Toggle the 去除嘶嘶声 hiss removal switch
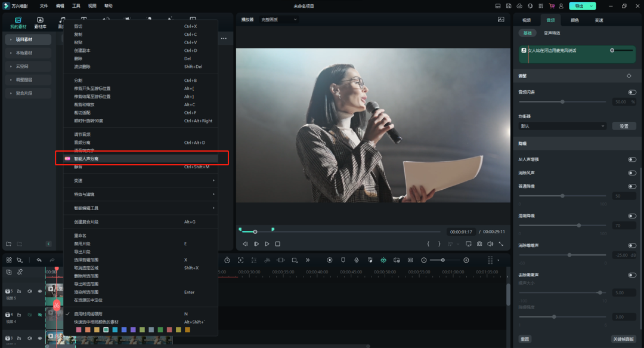This screenshot has width=644, height=348. [632, 275]
